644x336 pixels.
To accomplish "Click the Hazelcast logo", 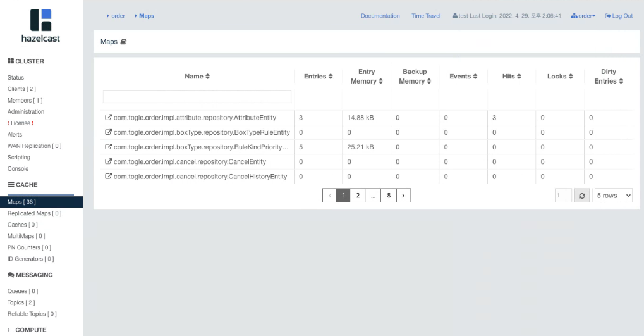I will [x=40, y=25].
